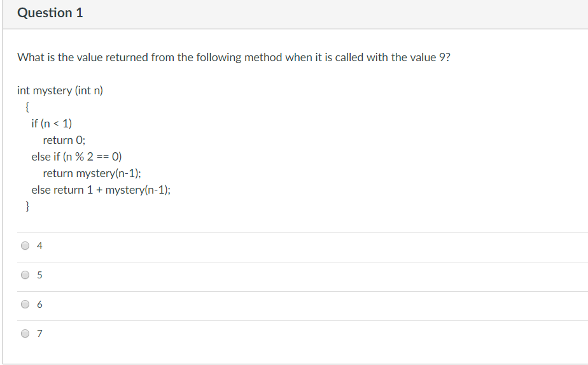Click the number 9 in the question

442,57
